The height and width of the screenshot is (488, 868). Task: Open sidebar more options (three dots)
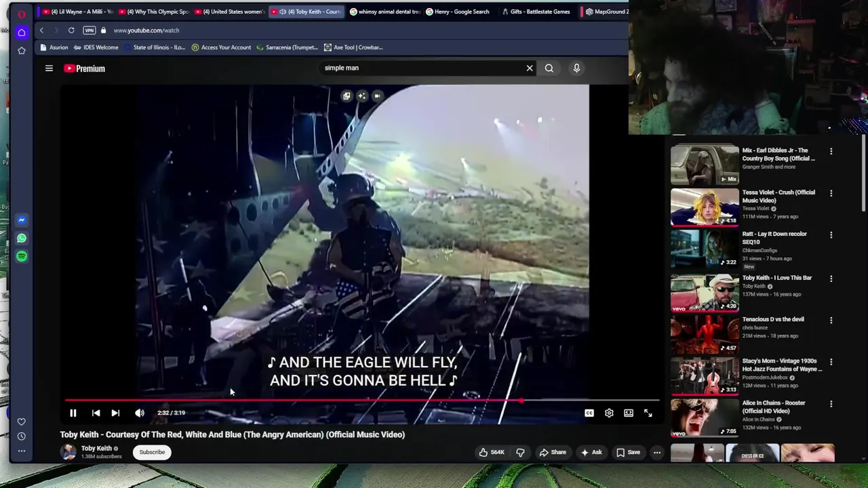coord(22,451)
